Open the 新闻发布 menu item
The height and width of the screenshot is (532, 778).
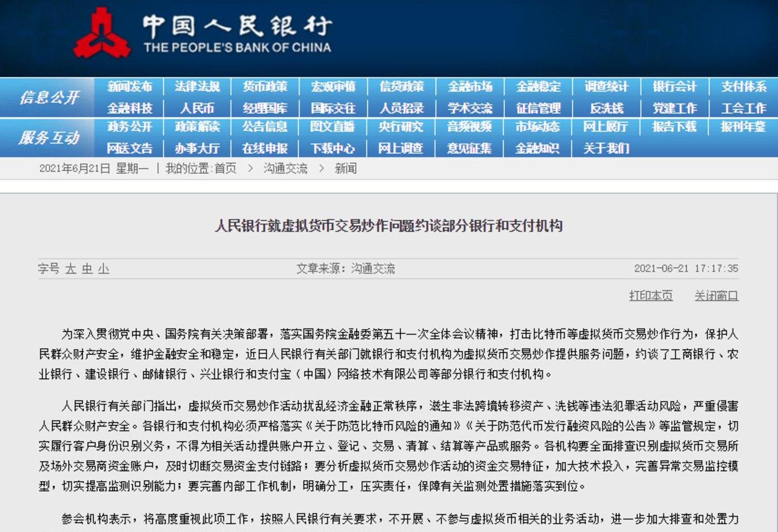(129, 87)
